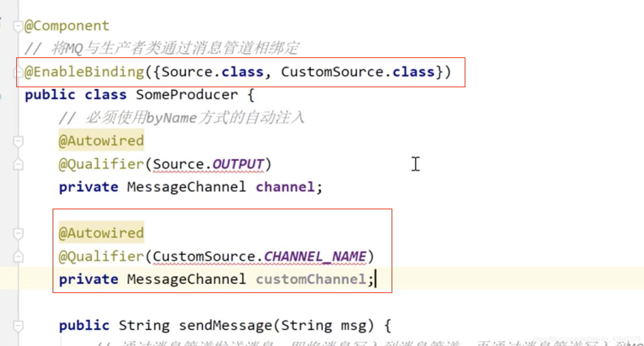
Task: Toggle the fold marker at @Qualifier(Source.OUTPUT)
Action: click(18, 164)
